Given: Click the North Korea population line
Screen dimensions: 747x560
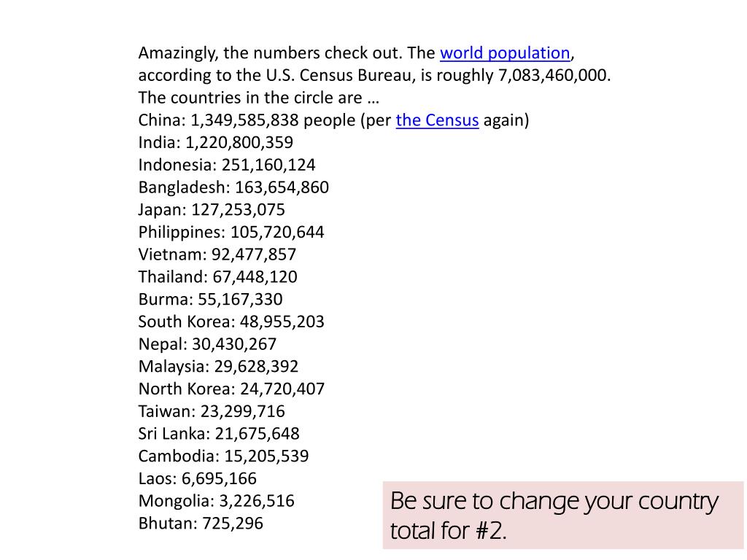Looking at the screenshot, I should click(x=231, y=389).
